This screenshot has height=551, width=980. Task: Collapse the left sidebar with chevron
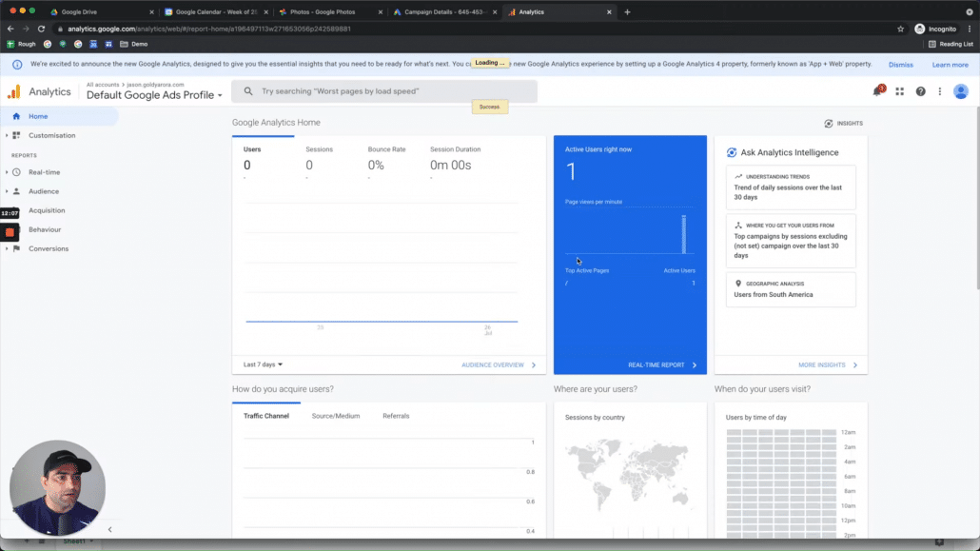coord(110,529)
